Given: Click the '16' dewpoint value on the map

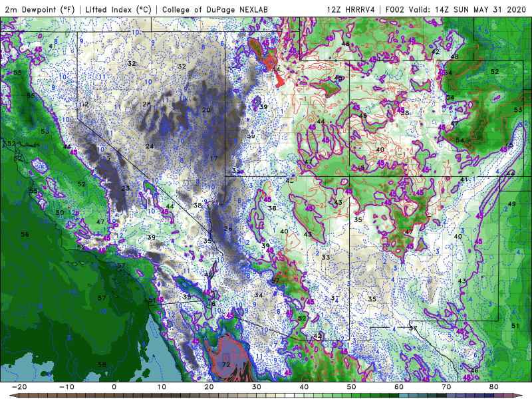Looking at the screenshot, I should [x=211, y=304].
